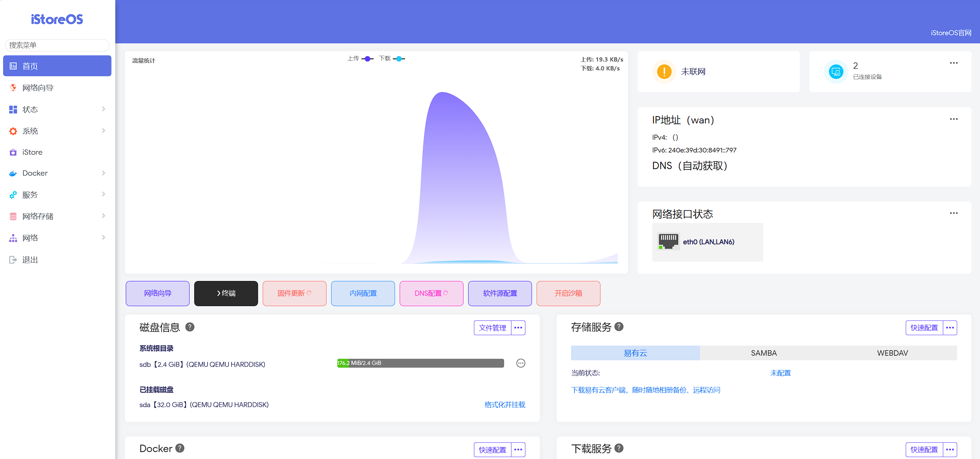Image resolution: width=980 pixels, height=459 pixels.
Task: Click the 格式化并挂载 link for sda
Action: pos(505,404)
